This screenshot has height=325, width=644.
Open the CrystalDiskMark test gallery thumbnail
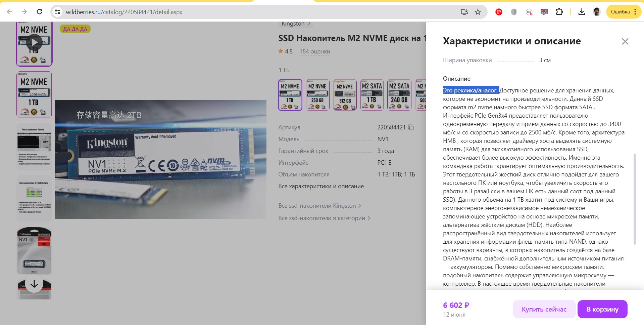[x=34, y=198]
